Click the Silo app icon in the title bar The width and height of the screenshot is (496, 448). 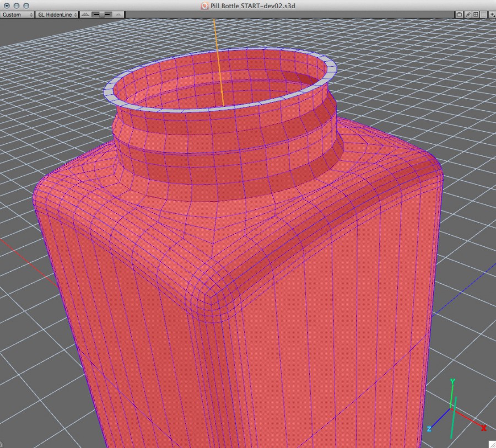[203, 6]
